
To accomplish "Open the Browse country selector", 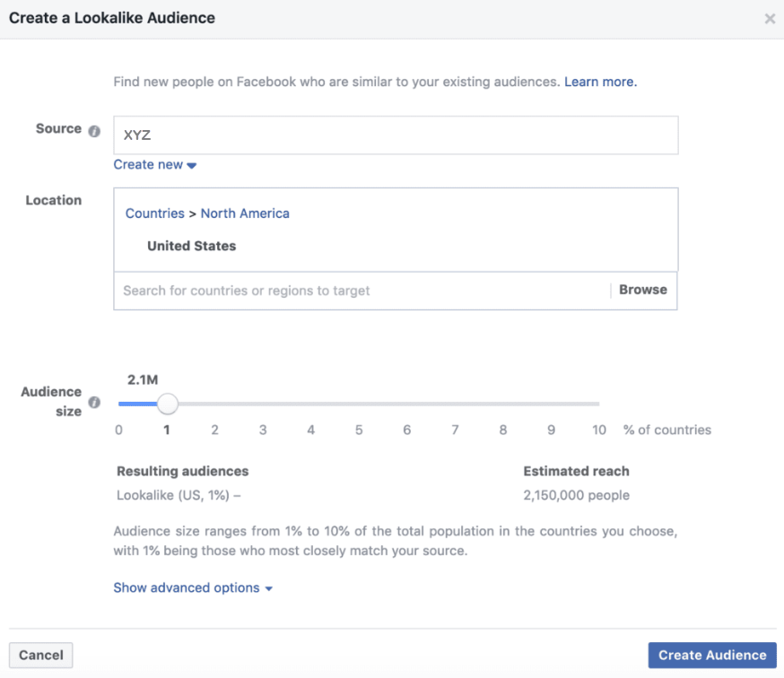I will click(x=642, y=290).
